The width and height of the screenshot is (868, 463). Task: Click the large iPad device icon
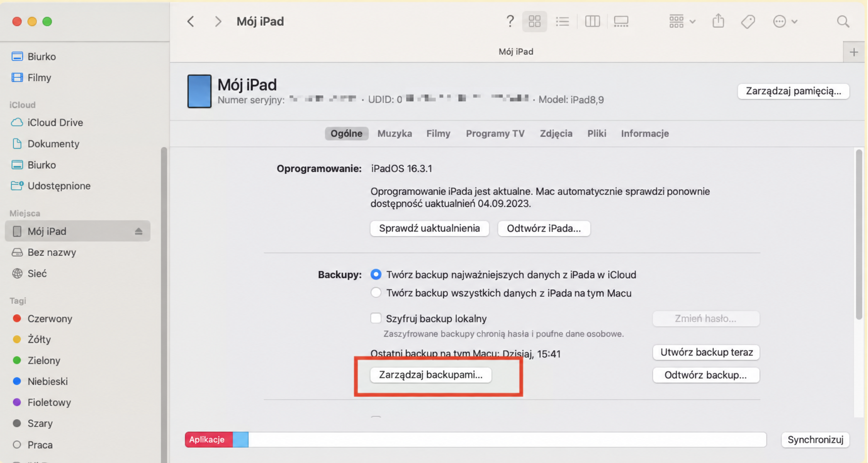point(199,91)
